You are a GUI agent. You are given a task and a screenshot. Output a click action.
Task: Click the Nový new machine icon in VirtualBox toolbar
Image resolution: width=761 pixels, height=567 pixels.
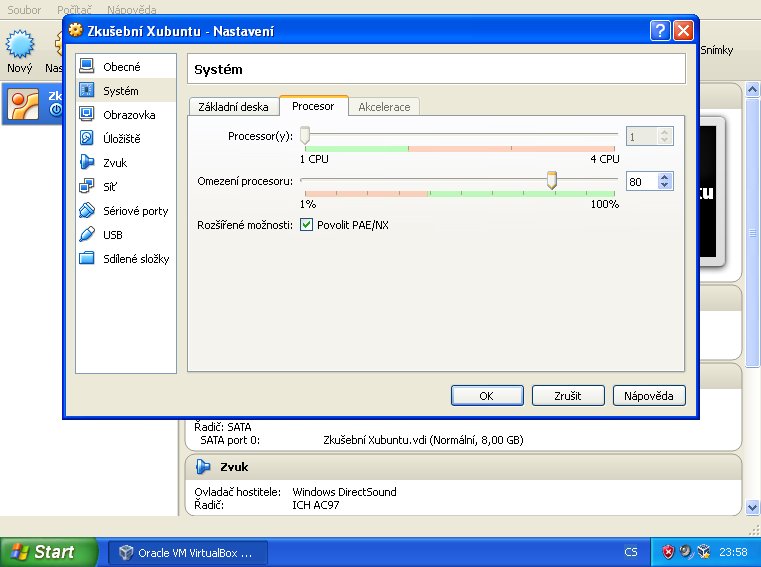pyautogui.click(x=20, y=44)
